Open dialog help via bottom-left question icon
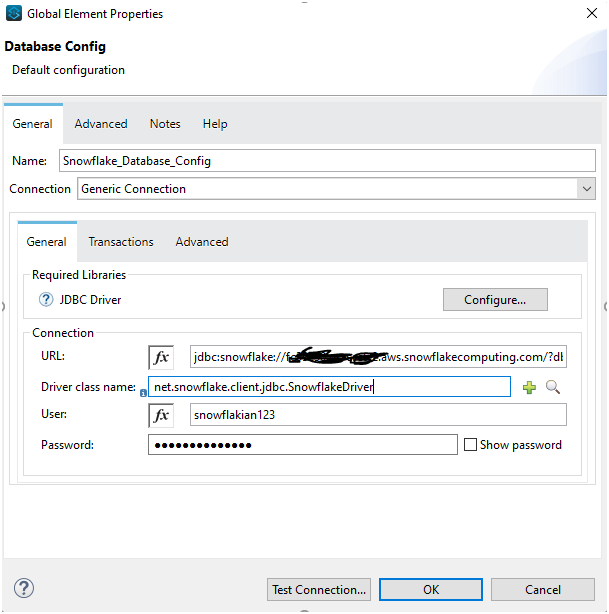 pos(24,588)
